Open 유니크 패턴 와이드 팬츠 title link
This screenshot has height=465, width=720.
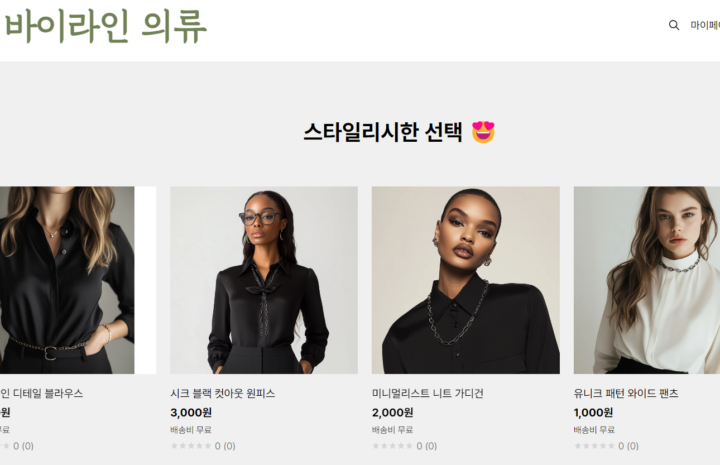(626, 393)
